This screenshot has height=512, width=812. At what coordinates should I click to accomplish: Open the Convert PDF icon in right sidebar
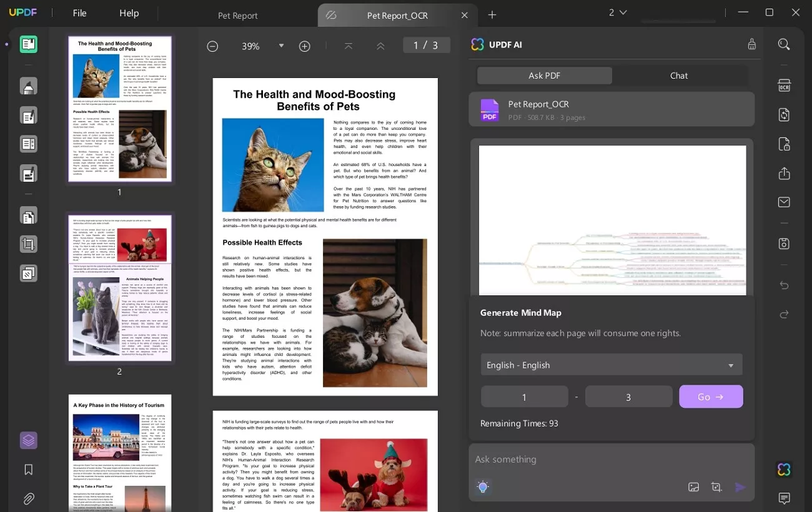click(784, 115)
